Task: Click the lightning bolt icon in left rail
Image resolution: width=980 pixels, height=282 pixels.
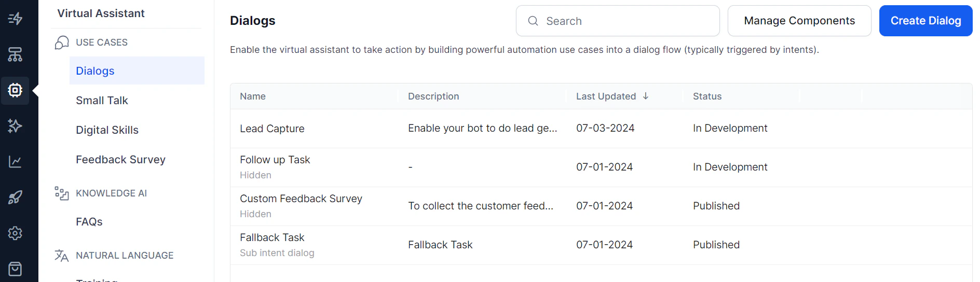Action: pyautogui.click(x=15, y=19)
